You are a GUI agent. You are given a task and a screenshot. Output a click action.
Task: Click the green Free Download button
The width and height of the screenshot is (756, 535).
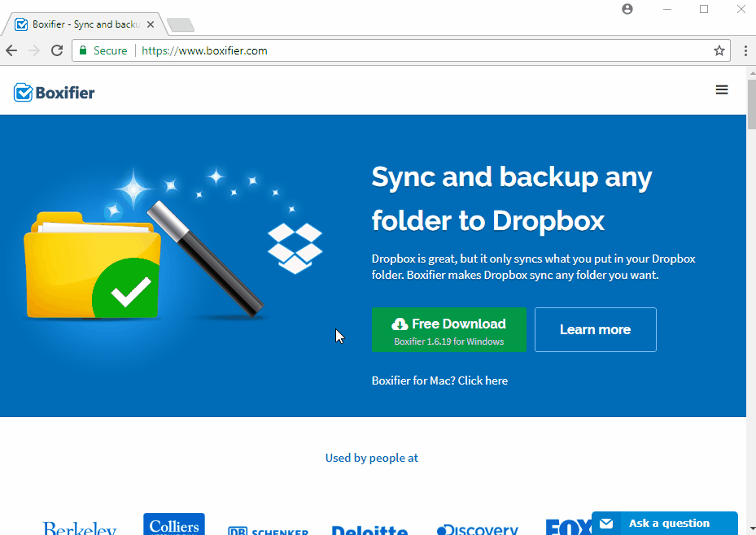click(449, 330)
